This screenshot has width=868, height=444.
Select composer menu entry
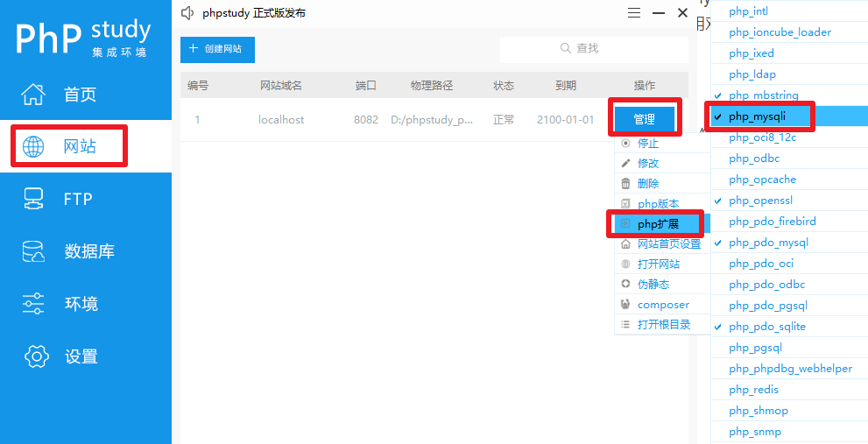point(662,305)
